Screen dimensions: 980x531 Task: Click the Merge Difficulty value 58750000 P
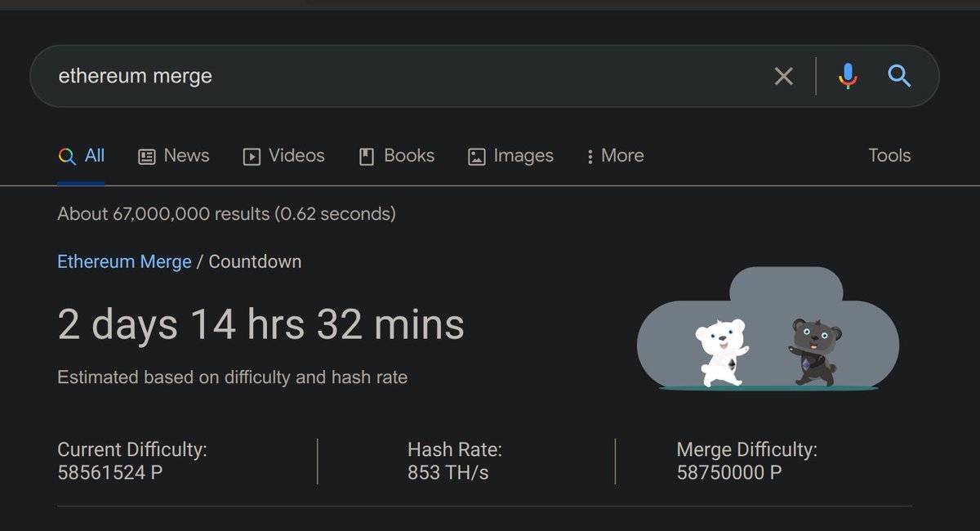click(x=729, y=472)
